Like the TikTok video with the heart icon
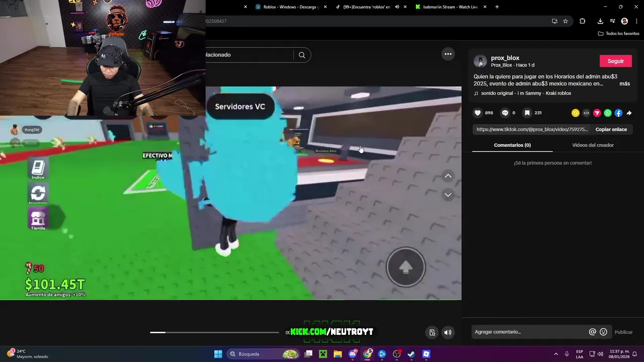 478,113
